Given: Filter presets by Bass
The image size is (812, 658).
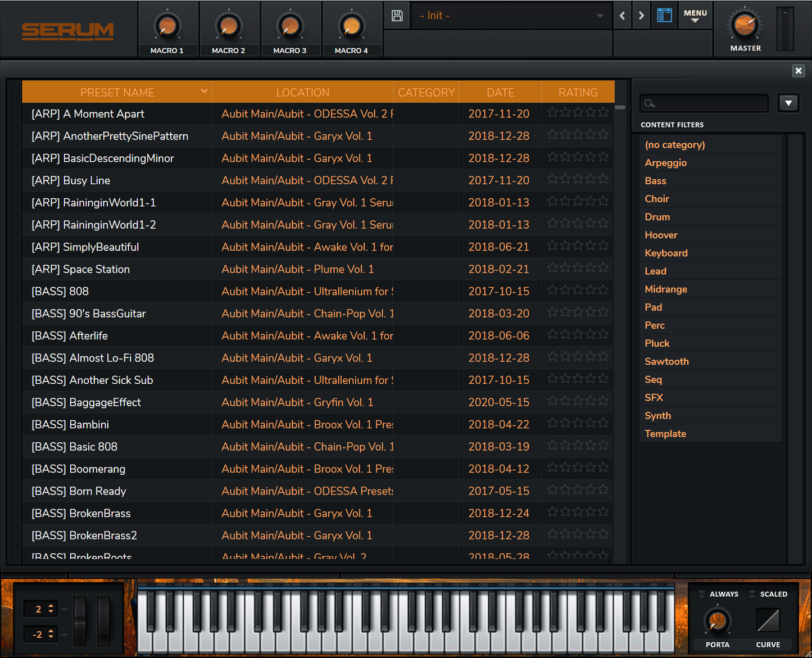Looking at the screenshot, I should tap(711, 180).
